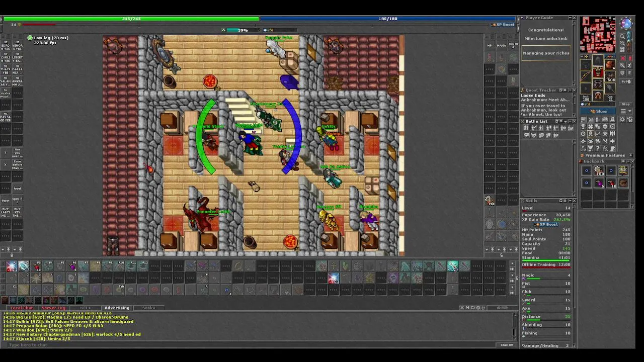644x362 pixels.
Task: Switch to the Local Chat tab
Action: tap(22, 308)
